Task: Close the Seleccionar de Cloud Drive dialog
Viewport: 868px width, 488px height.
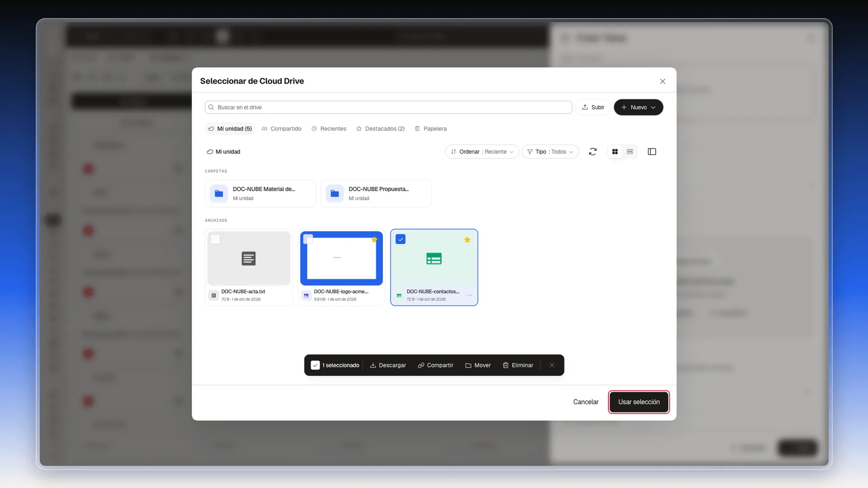Action: click(663, 81)
